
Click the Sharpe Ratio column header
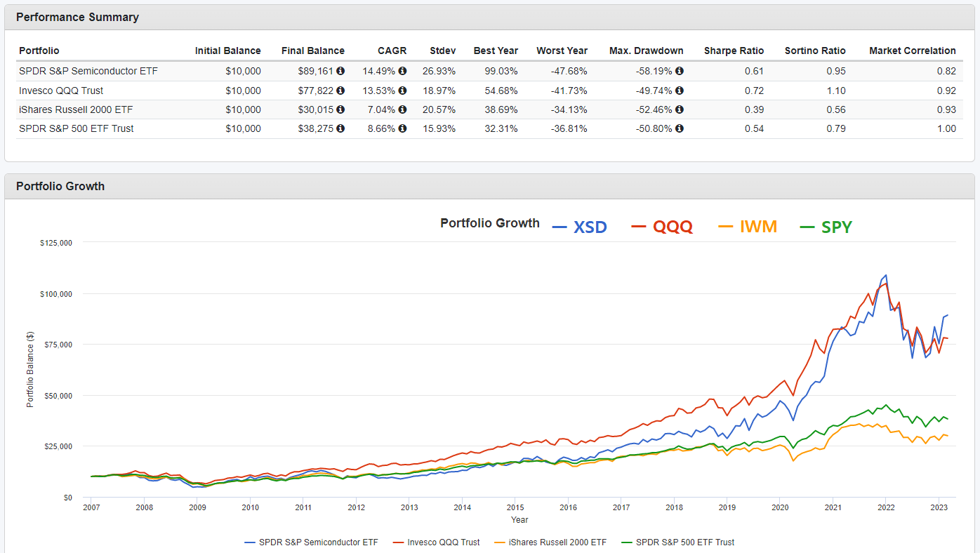(734, 51)
